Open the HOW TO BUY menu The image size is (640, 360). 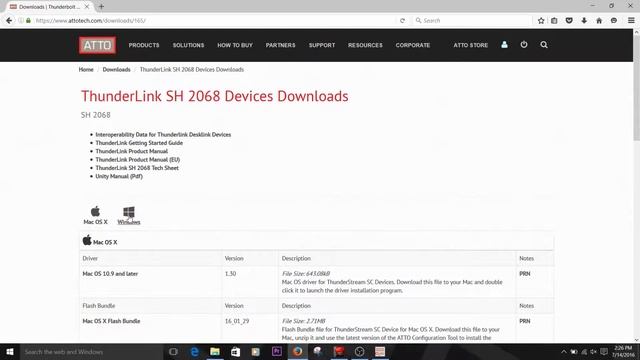[x=235, y=45]
